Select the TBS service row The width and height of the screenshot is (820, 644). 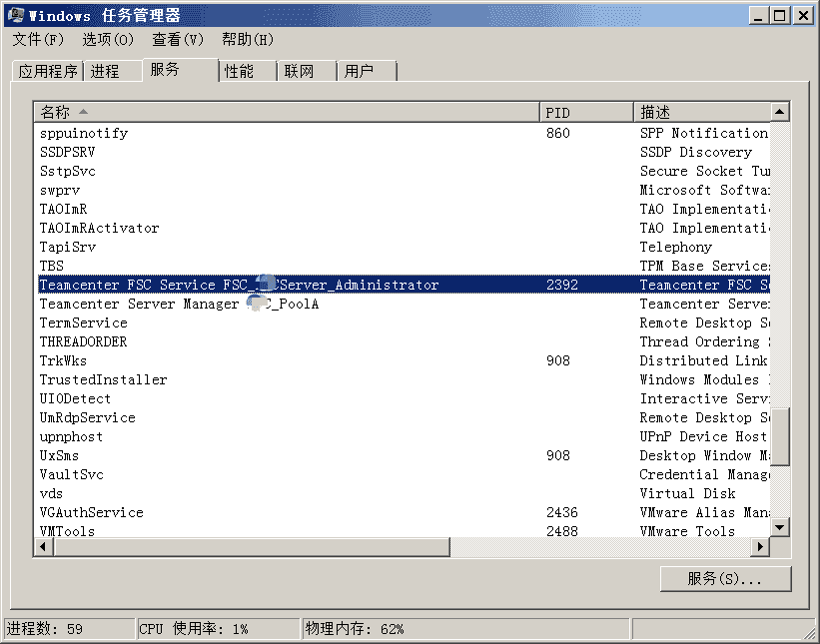(x=403, y=266)
